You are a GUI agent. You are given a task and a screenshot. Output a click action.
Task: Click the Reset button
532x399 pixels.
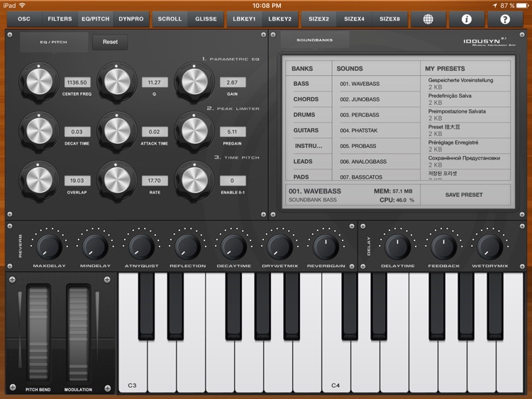(x=110, y=42)
